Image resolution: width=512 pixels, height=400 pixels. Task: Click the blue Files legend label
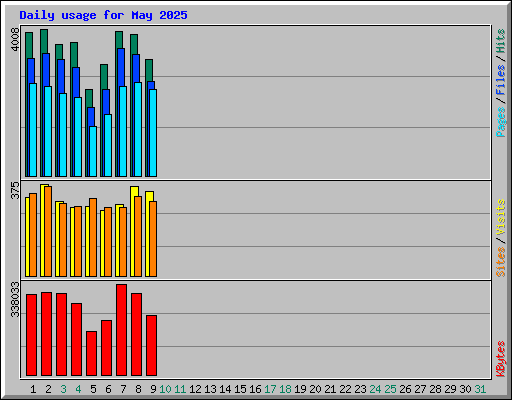[500, 80]
